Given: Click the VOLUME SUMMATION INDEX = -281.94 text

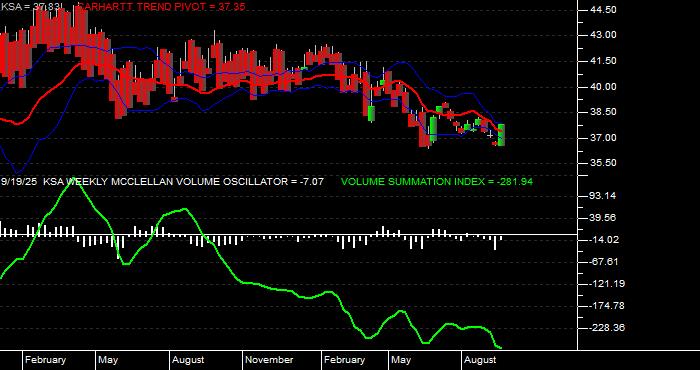Looking at the screenshot, I should (437, 182).
